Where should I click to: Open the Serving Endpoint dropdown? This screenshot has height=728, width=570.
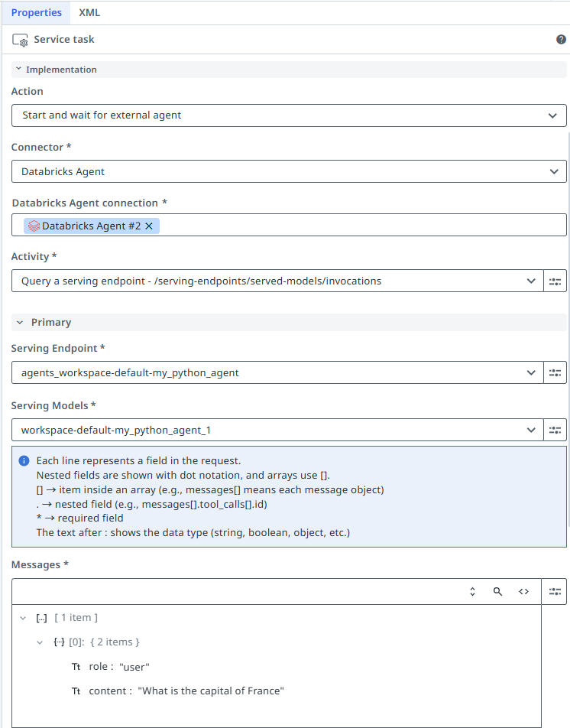pos(277,373)
